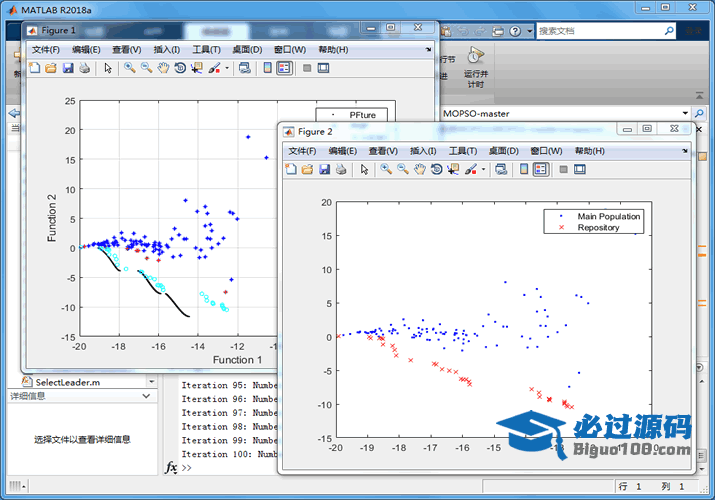The height and width of the screenshot is (500, 715).
Task: Activate Zoom In tool in Figure 1
Action: point(130,68)
